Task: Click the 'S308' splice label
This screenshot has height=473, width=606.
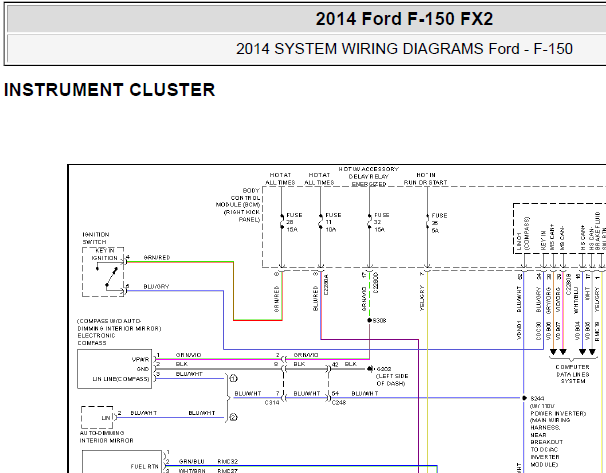Action: [x=380, y=320]
